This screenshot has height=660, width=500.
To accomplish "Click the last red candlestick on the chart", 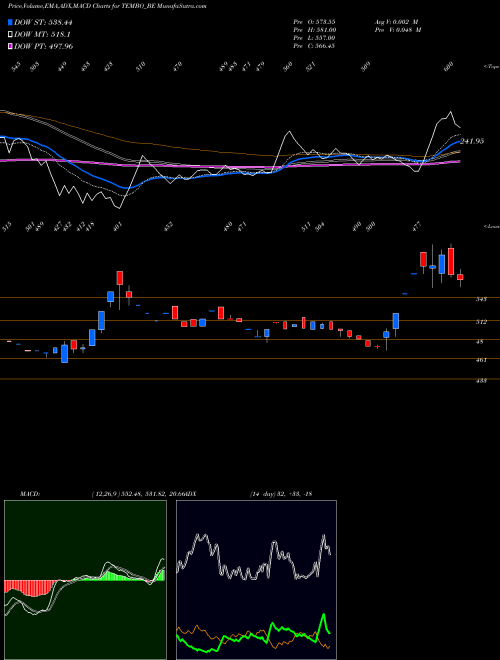I will 460,277.
